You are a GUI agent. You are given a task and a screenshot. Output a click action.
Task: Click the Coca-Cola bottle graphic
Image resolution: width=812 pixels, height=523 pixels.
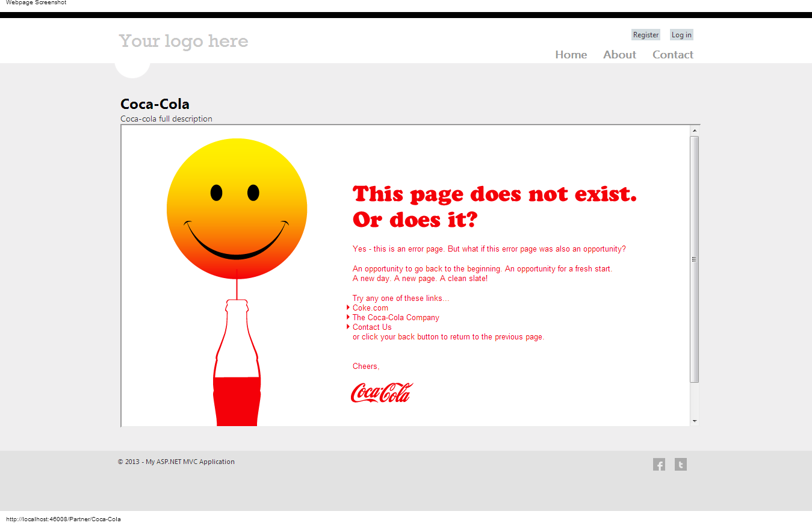point(237,361)
